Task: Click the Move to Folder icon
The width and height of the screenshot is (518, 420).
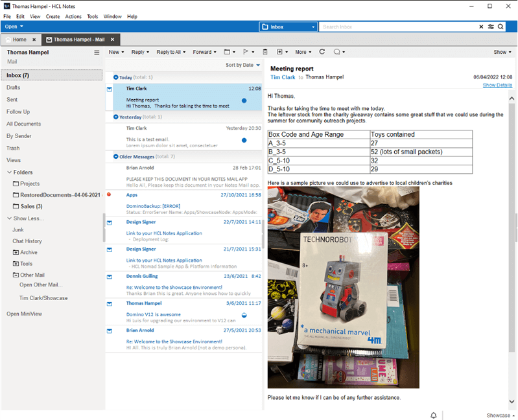Action: click(228, 52)
